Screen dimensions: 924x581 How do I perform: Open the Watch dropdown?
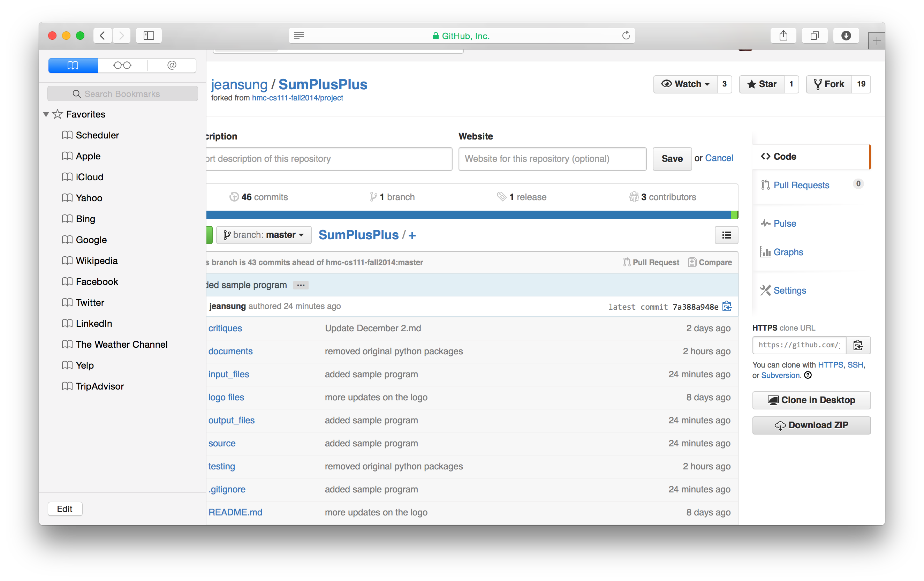point(685,84)
